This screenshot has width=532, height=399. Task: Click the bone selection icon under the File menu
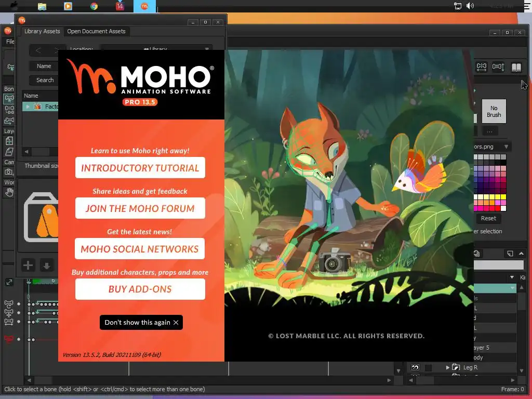click(10, 67)
